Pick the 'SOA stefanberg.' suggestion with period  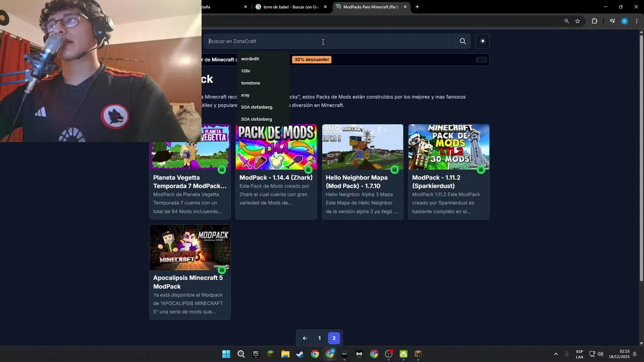point(257,107)
